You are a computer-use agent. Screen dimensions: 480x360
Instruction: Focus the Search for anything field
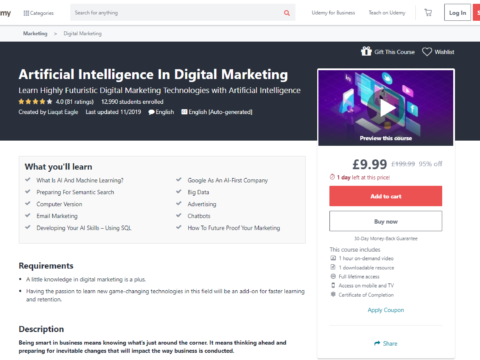click(x=177, y=13)
